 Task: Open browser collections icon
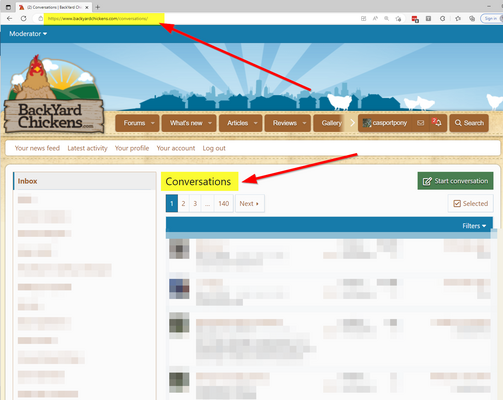(472, 19)
